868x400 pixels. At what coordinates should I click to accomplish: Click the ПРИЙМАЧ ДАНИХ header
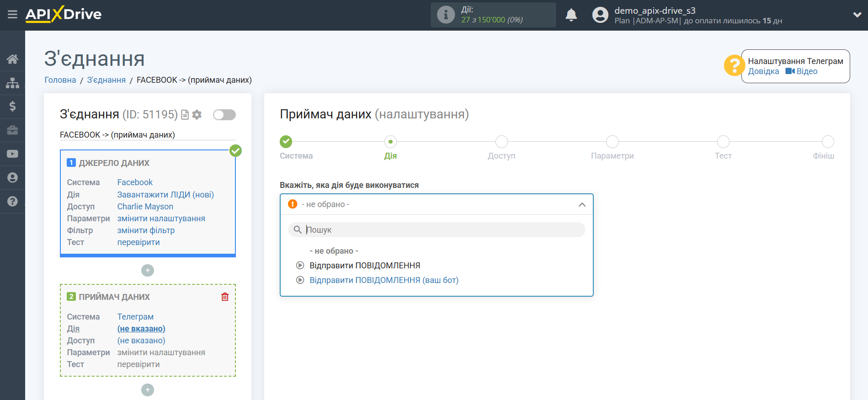pos(114,297)
